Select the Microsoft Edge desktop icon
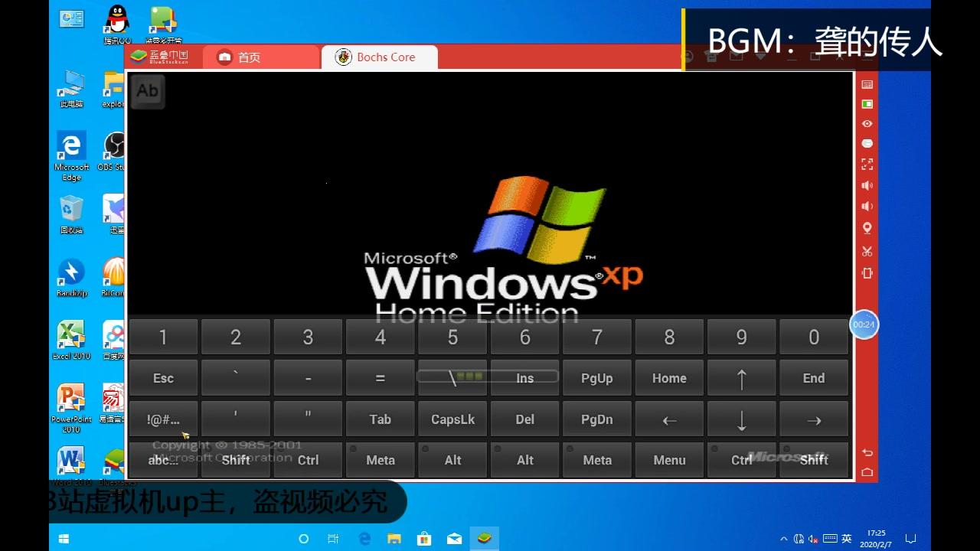 coord(71,155)
